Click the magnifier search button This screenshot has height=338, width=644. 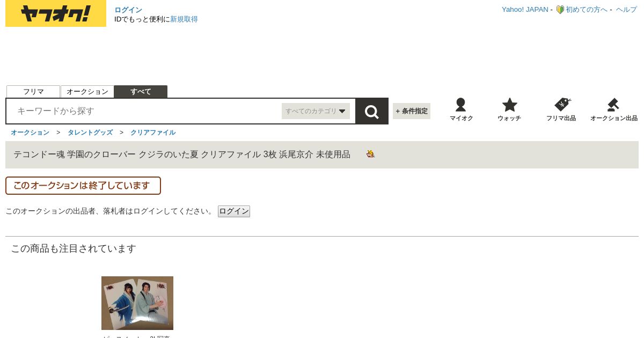tap(372, 111)
